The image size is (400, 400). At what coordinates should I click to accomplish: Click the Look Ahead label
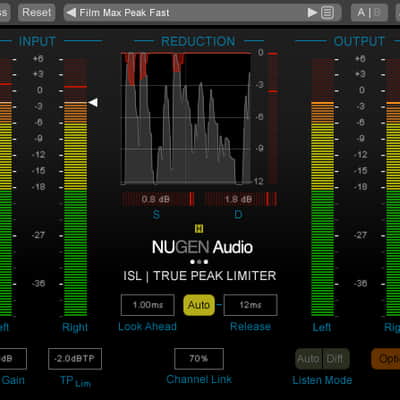147,326
